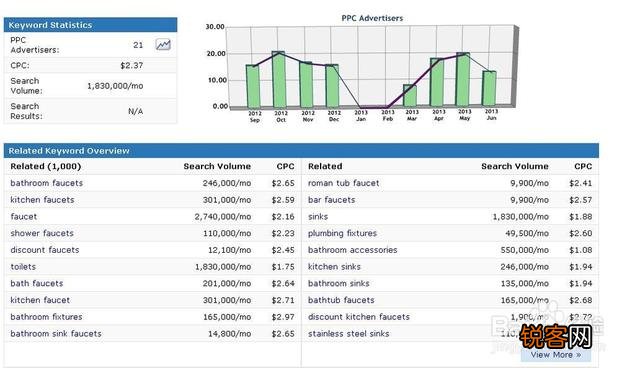This screenshot has width=640, height=368.
Task: Click the 49,500/mo plumbing fixtures volume
Action: click(527, 233)
